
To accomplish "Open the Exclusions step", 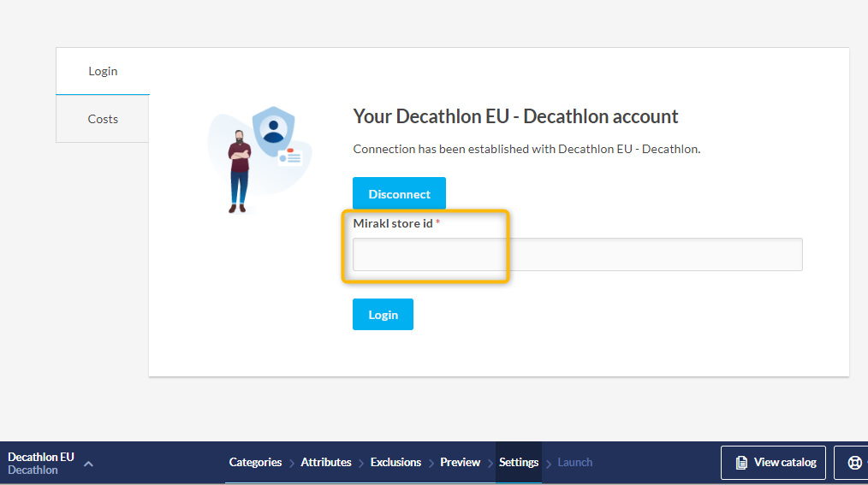I will click(x=395, y=462).
